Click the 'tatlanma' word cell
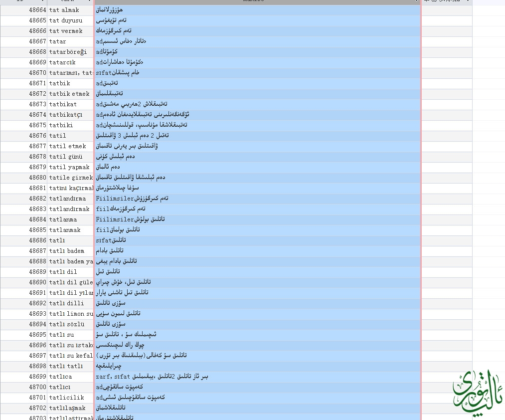Viewport: 505px width, 420px height. 70,219
